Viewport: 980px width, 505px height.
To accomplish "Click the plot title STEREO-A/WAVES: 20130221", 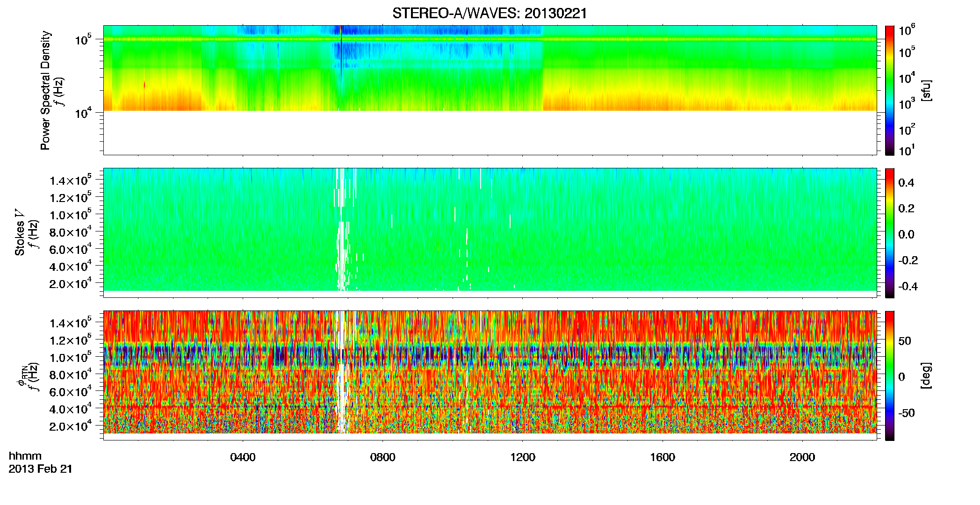I will point(490,14).
